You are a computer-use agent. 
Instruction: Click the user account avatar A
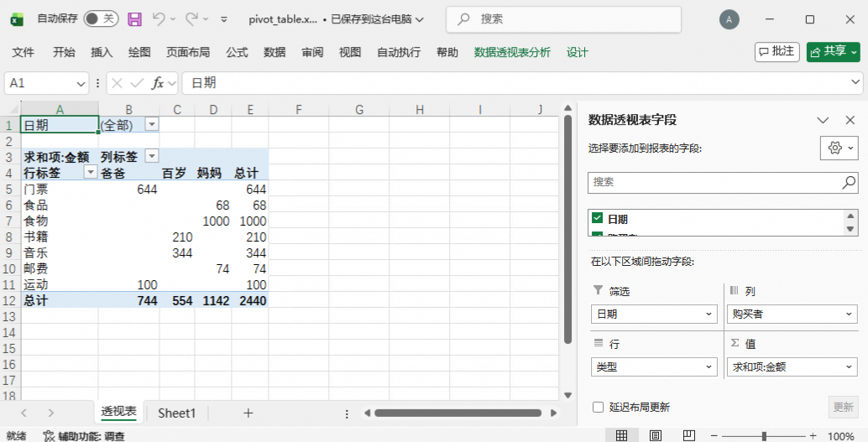(x=729, y=19)
